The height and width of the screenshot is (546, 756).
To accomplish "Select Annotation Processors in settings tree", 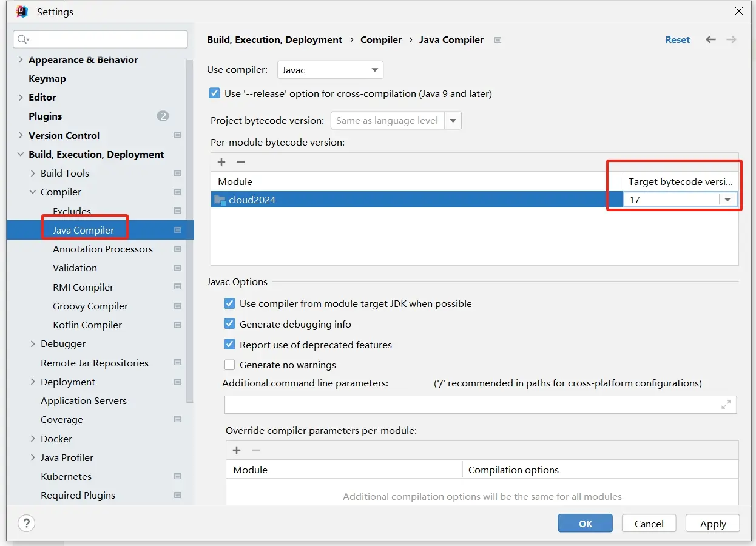I will [x=103, y=249].
